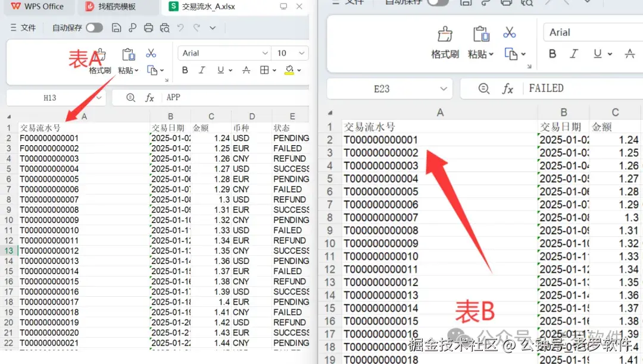Click the fx insert function icon, right window
Image resolution: width=643 pixels, height=364 pixels.
(508, 89)
